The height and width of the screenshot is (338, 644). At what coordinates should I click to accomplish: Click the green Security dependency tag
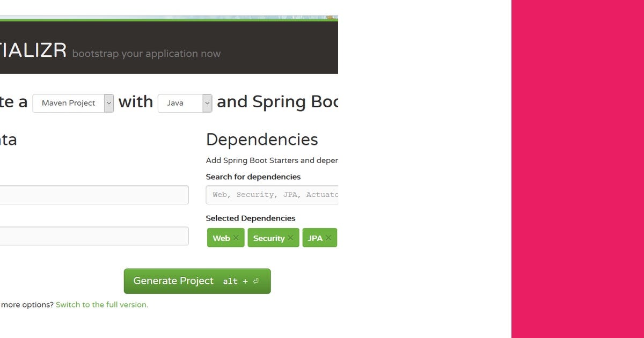point(268,238)
